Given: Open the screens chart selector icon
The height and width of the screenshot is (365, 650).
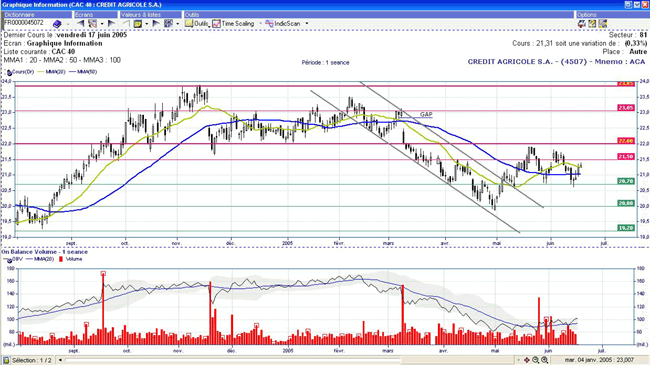Looking at the screenshot, I should pyautogui.click(x=92, y=24).
